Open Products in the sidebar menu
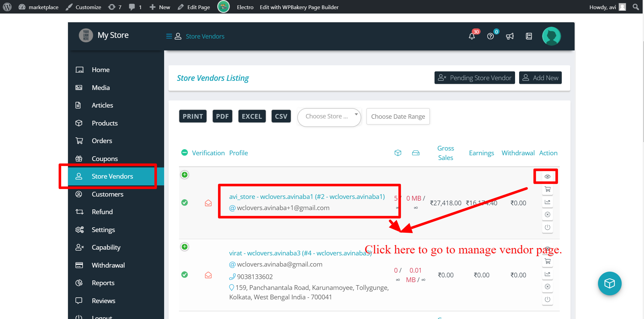 (x=105, y=123)
